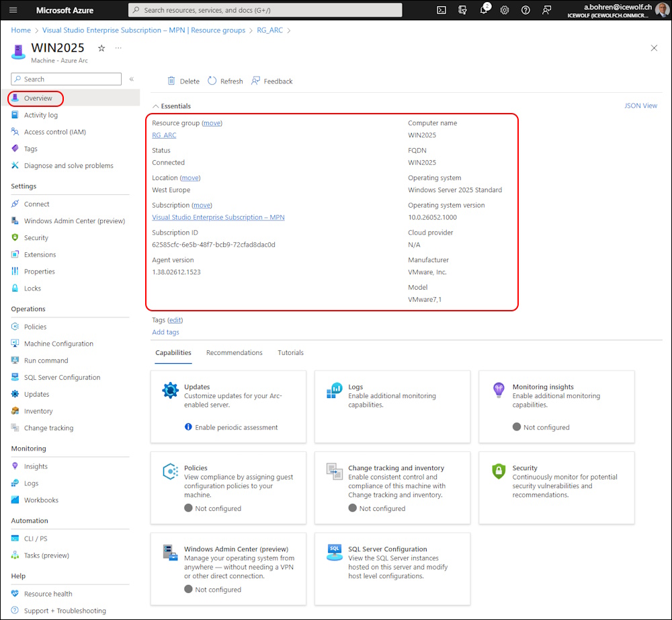Open the Directories and subscriptions filter icon

tap(462, 10)
